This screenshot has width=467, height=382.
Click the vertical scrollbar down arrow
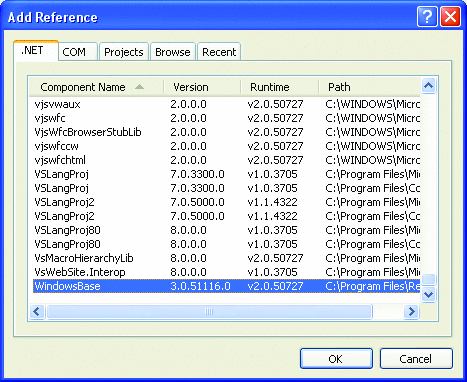[428, 295]
